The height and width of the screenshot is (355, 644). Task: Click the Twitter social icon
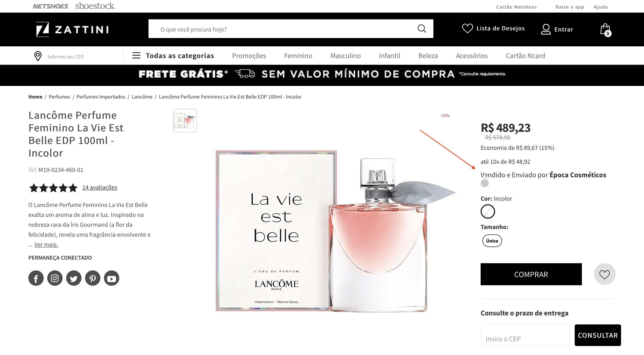click(74, 278)
